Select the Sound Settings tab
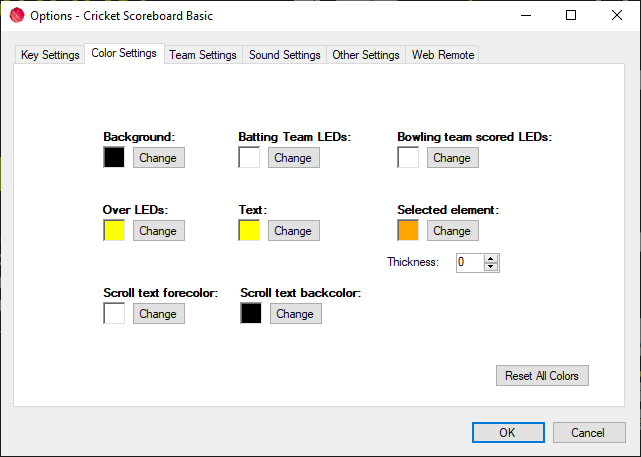 (285, 55)
